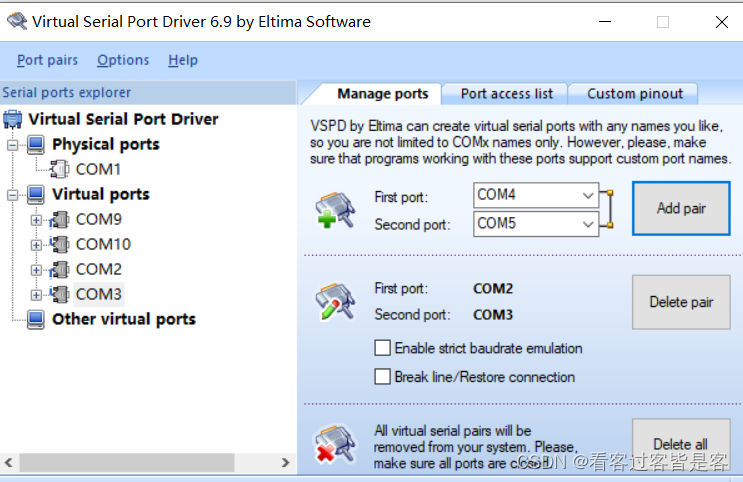
Task: Click the tree scrollbar right arrow
Action: tap(285, 462)
